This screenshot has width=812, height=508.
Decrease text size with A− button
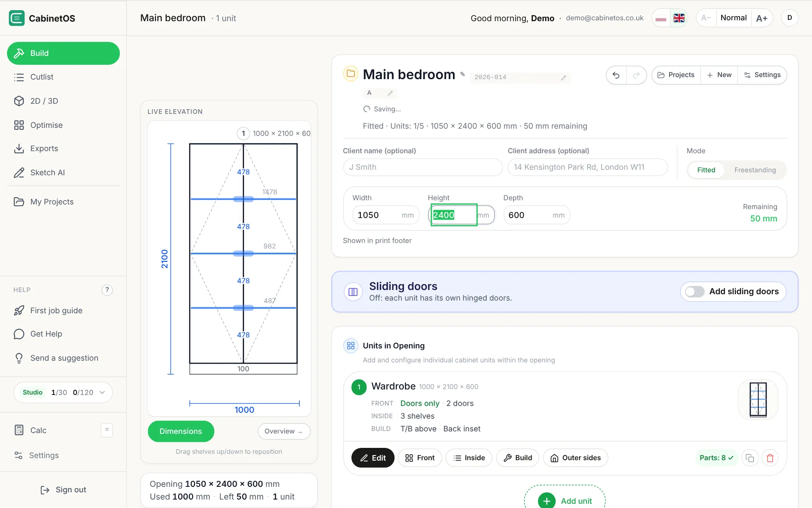[706, 18]
